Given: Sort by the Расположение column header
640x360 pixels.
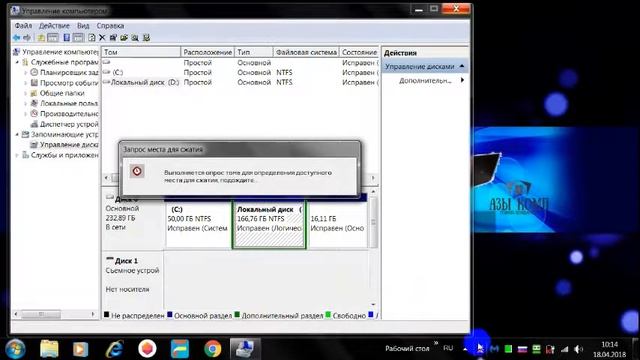Looking at the screenshot, I should [x=208, y=52].
